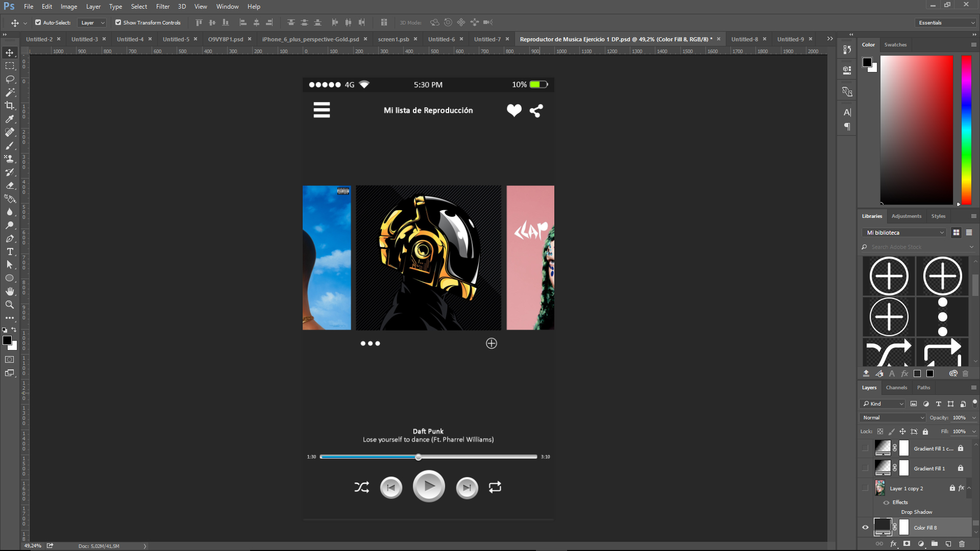Show the Gradient Fill 1 layer
The height and width of the screenshot is (551, 980).
pos(865,468)
